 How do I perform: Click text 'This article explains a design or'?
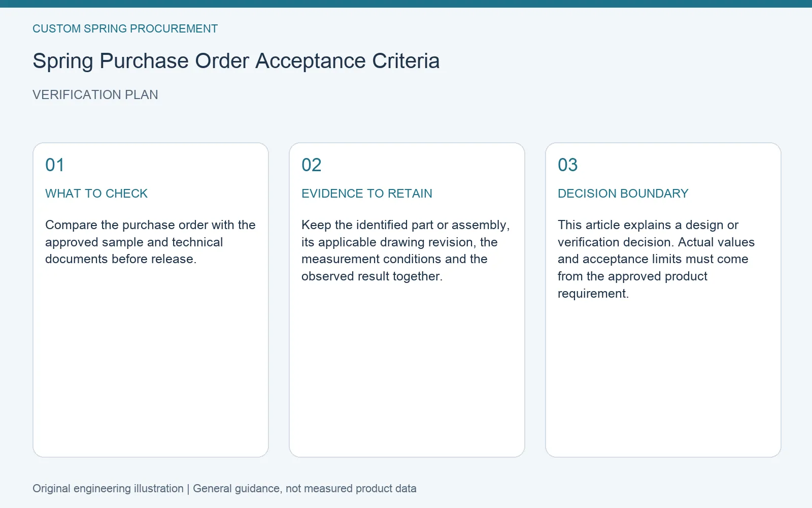click(648, 225)
